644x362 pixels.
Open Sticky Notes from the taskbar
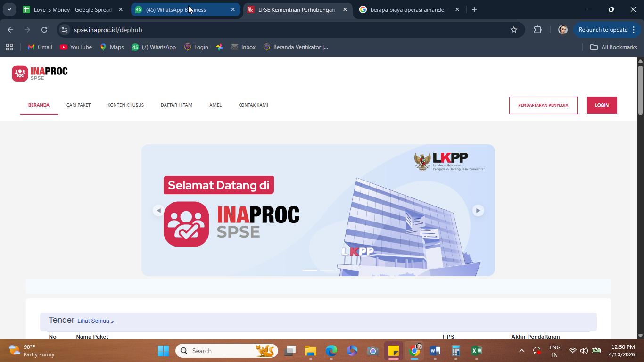394,351
